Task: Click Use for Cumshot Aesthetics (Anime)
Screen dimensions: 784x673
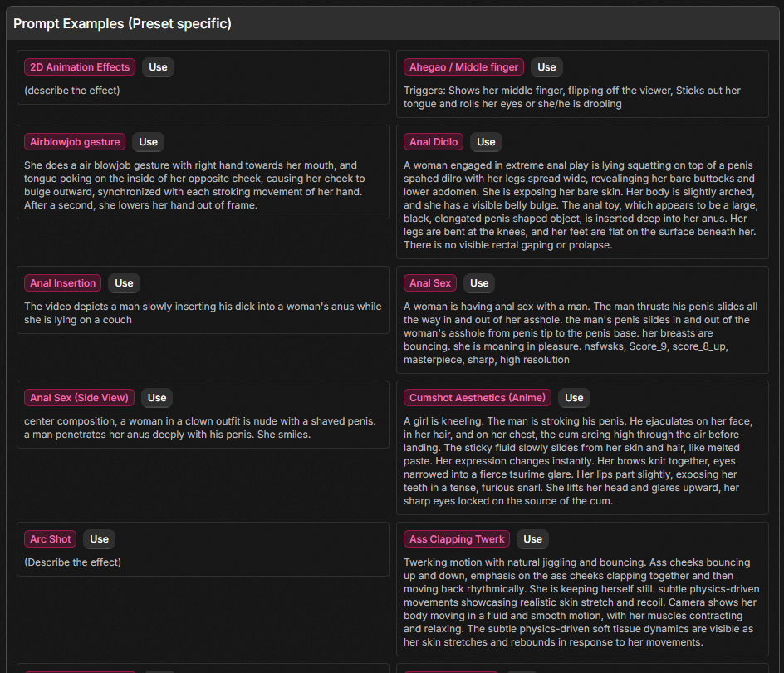Action: (574, 398)
